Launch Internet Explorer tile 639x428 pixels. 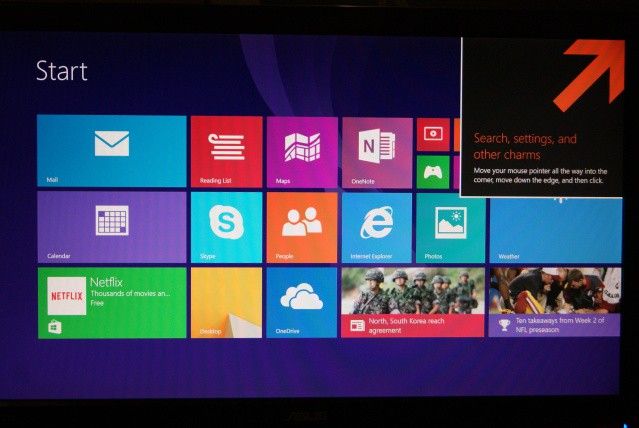pyautogui.click(x=377, y=228)
